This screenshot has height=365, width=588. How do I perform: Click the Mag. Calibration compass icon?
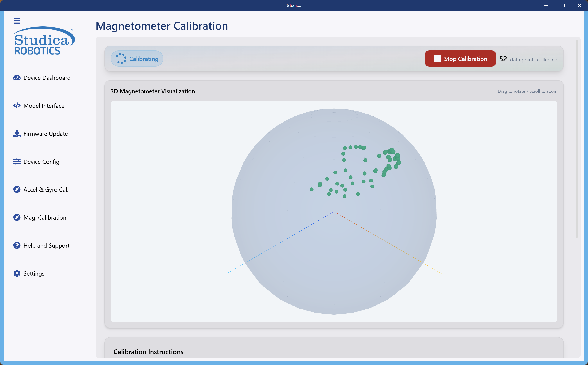(x=17, y=217)
